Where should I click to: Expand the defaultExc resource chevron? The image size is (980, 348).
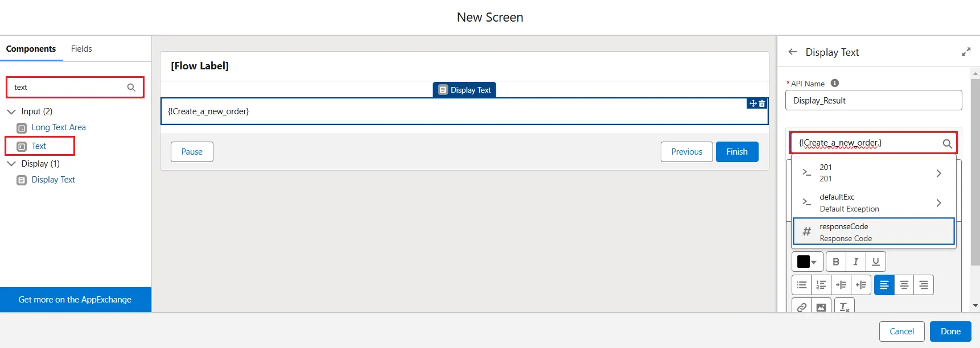coord(938,203)
